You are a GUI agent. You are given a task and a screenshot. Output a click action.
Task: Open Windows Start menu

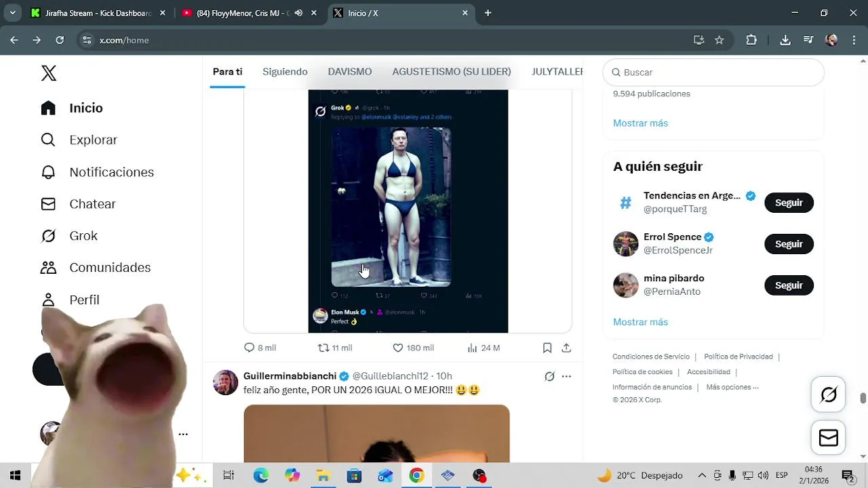[x=15, y=476]
